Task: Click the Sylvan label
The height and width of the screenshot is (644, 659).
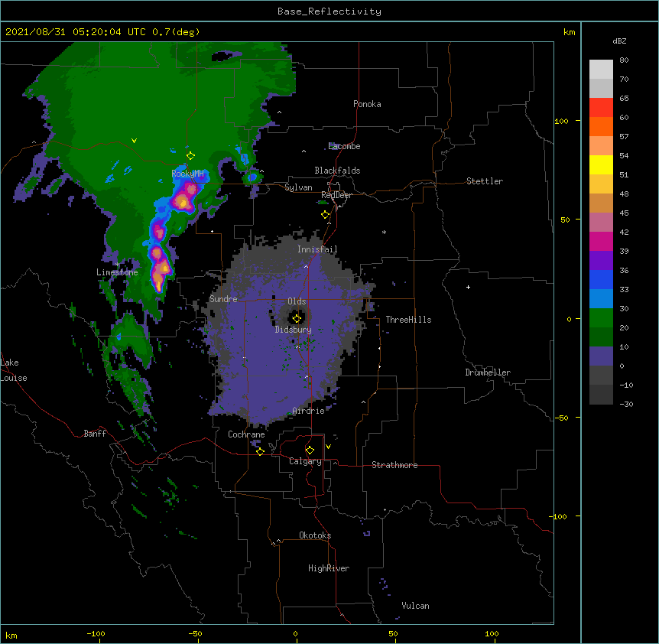Action: pyautogui.click(x=298, y=187)
